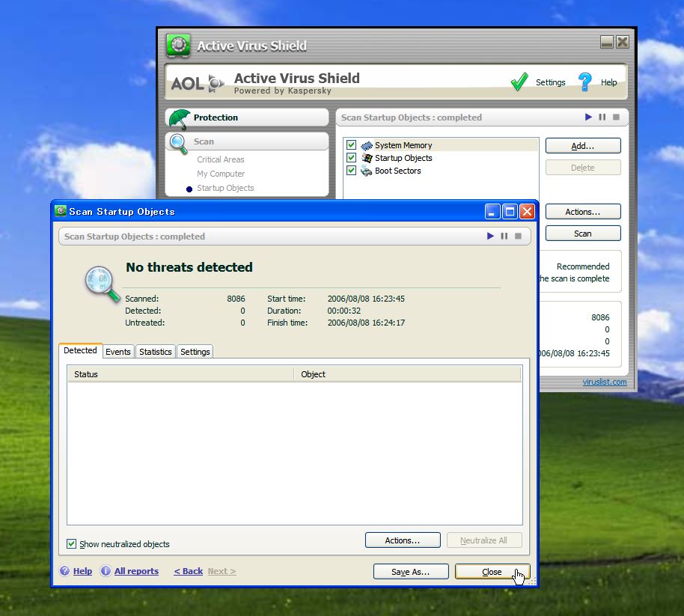This screenshot has width=684, height=616.
Task: Close Scan Startup Objects dialog with red X
Action: tap(527, 212)
